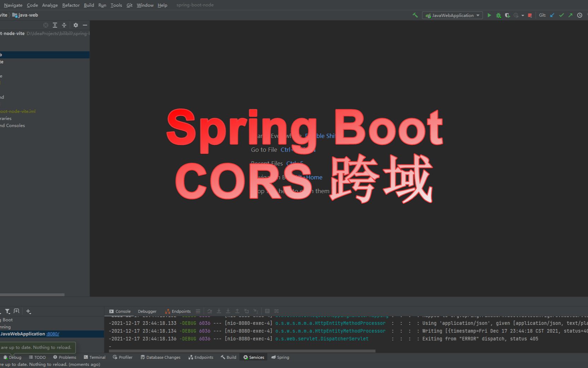
Task: Open the :8080/ link
Action: point(53,334)
